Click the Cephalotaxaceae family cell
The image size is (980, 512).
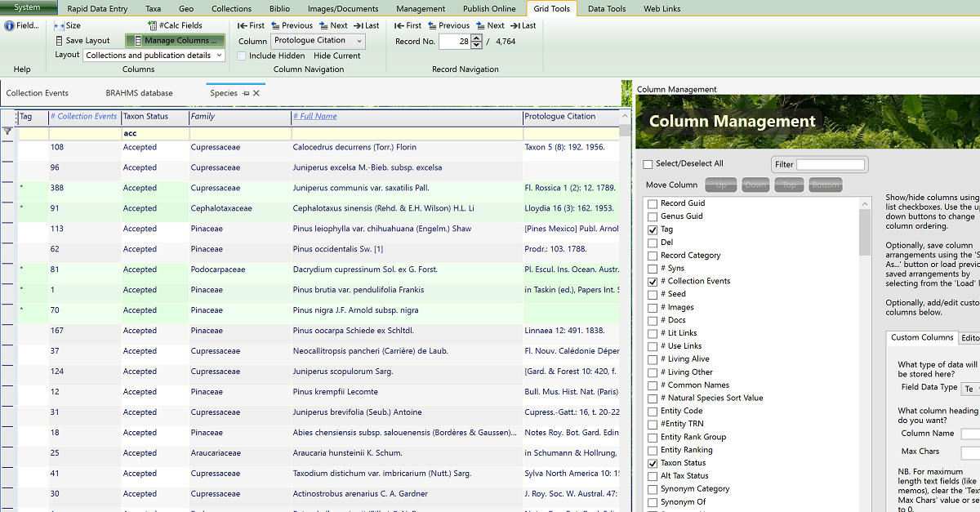pyautogui.click(x=240, y=208)
